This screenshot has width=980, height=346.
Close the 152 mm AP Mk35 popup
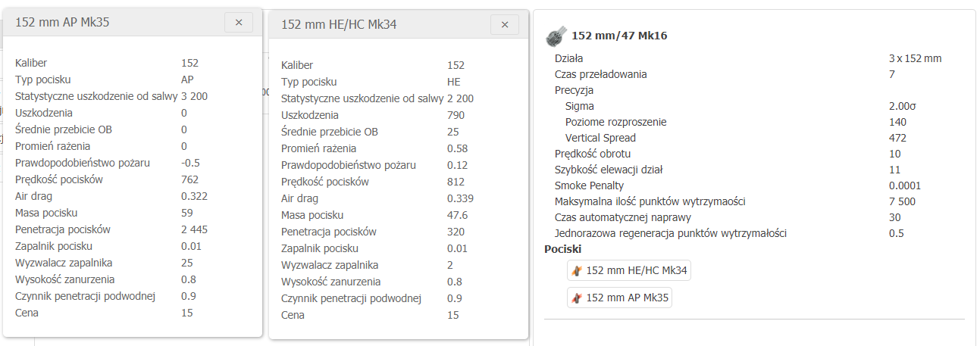click(239, 23)
